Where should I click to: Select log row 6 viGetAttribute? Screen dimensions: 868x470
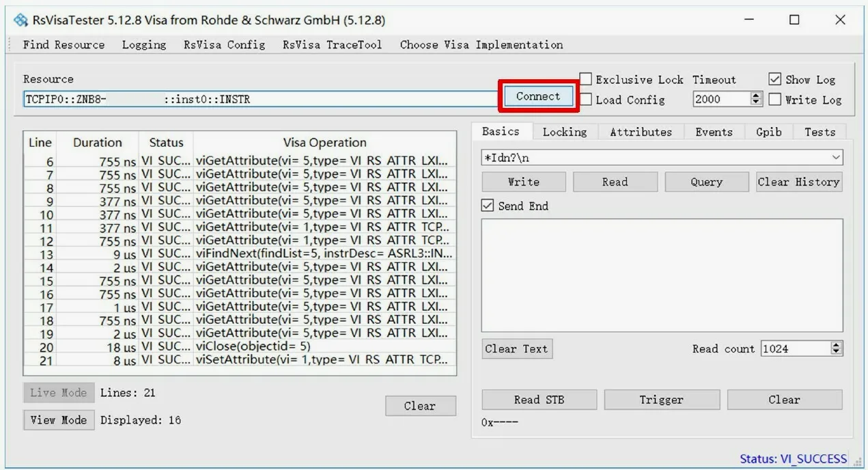coord(240,161)
